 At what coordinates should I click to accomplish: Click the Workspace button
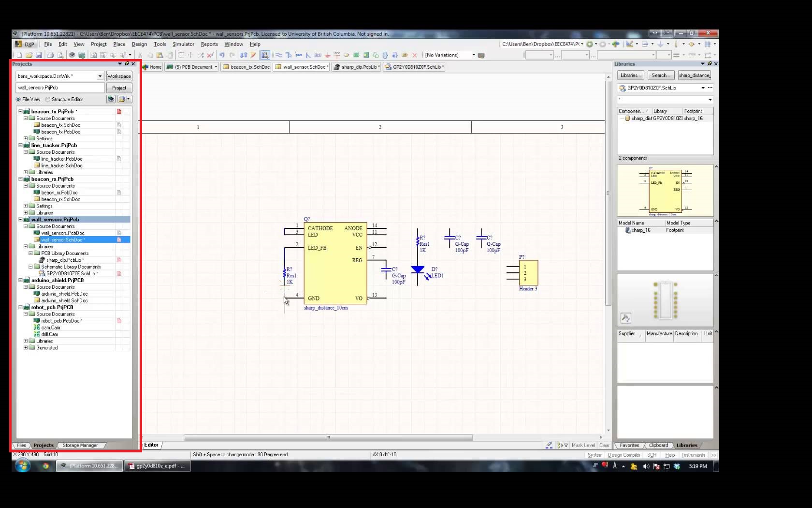[119, 76]
